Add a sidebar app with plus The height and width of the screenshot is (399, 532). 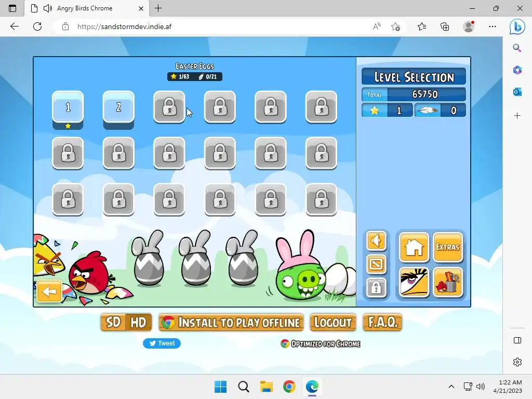(517, 116)
